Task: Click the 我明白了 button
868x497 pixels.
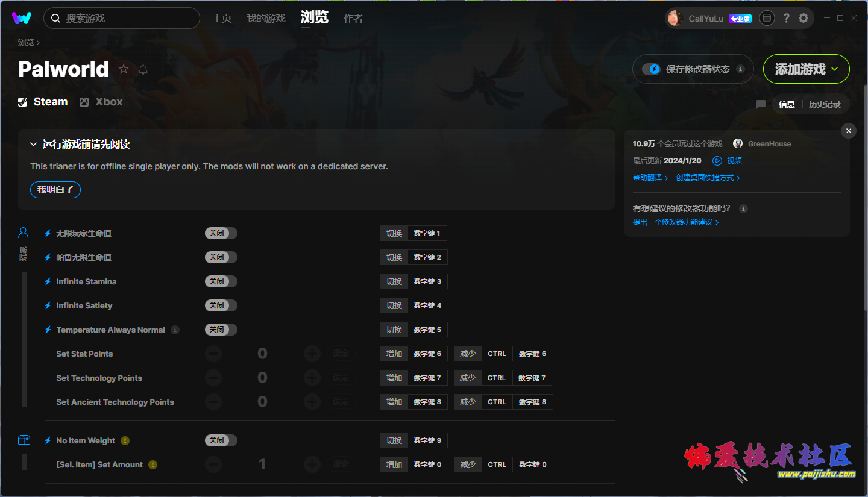Action: point(55,190)
